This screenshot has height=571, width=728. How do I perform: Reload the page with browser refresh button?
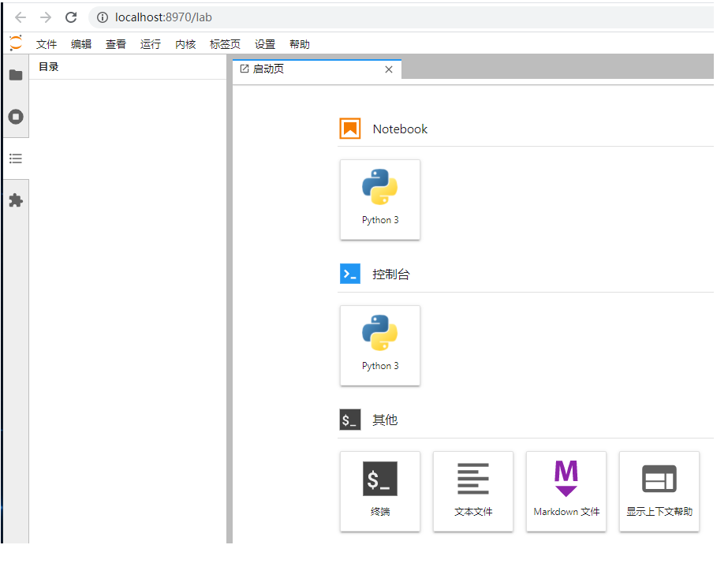coord(71,17)
